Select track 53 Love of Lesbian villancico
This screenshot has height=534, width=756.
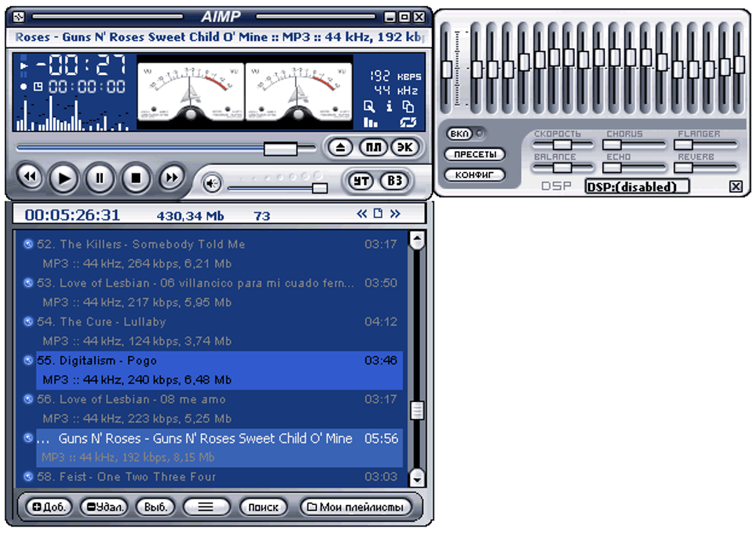click(219, 292)
